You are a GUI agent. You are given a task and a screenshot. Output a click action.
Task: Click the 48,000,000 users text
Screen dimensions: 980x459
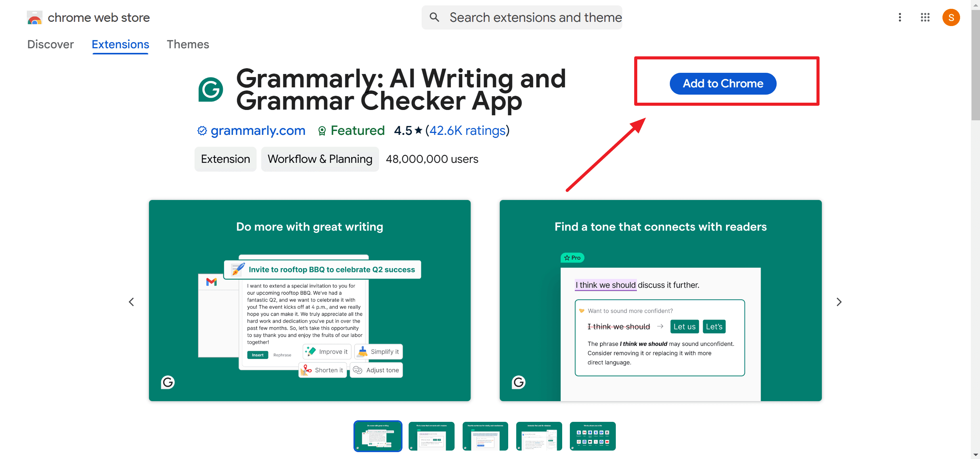432,159
